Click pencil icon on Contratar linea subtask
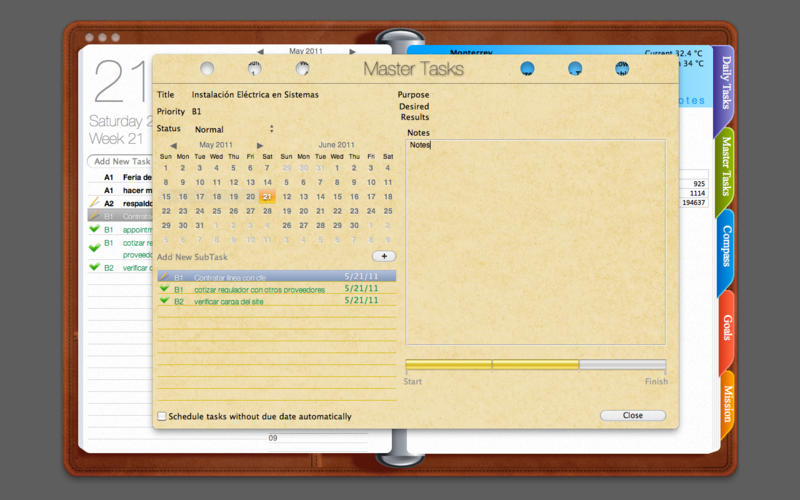This screenshot has width=800, height=500. pos(164,277)
